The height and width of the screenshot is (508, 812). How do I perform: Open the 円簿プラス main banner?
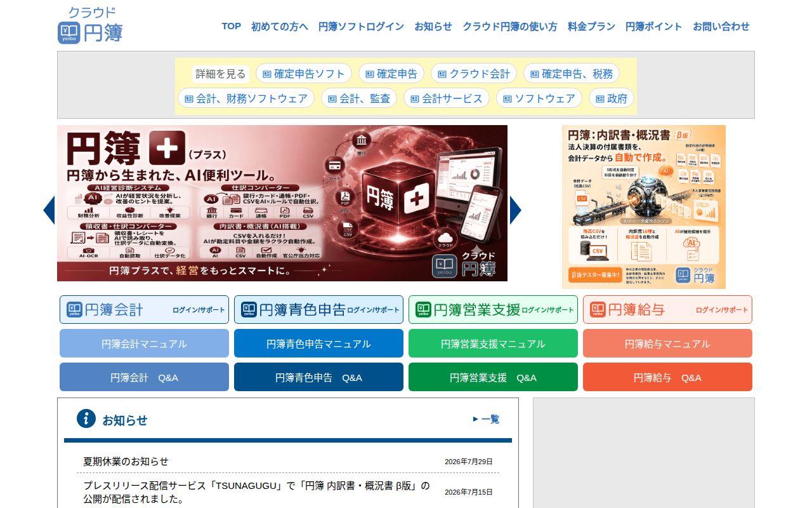point(282,203)
